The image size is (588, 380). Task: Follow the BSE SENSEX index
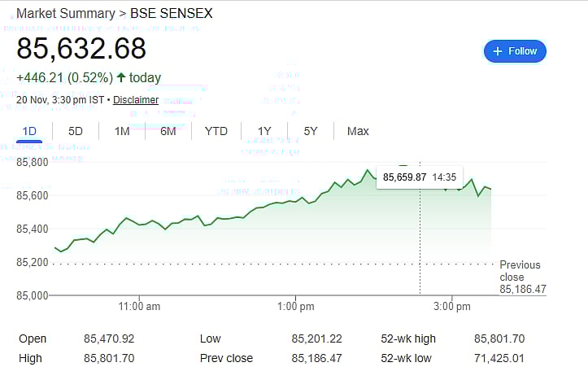coord(515,51)
